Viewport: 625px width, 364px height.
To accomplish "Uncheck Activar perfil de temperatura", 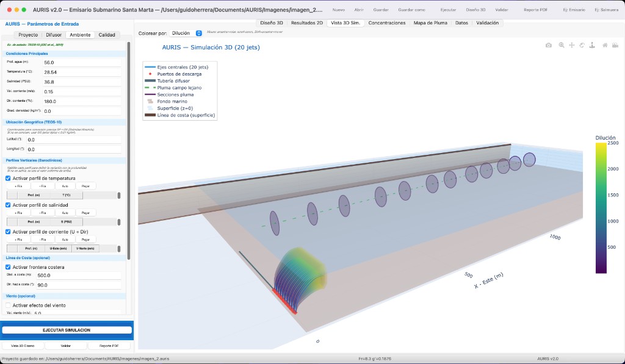I will pyautogui.click(x=8, y=179).
